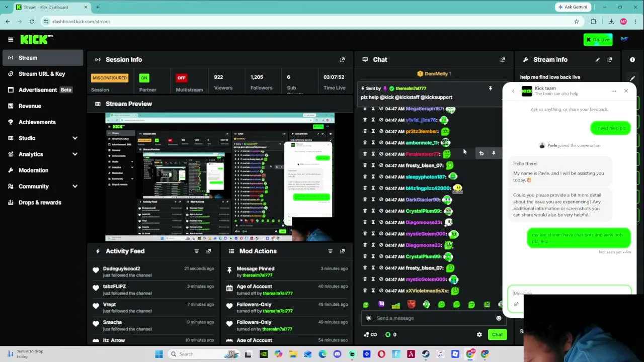
Task: Edit stream info with the pencil icon
Action: pos(597,60)
